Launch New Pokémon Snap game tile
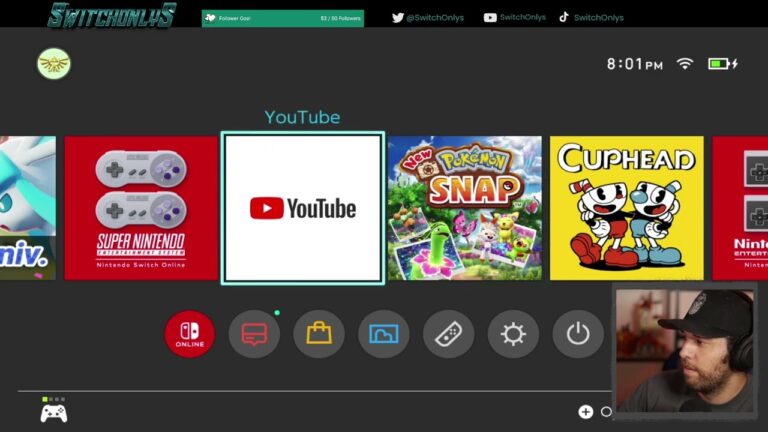The image size is (768, 432). (465, 208)
